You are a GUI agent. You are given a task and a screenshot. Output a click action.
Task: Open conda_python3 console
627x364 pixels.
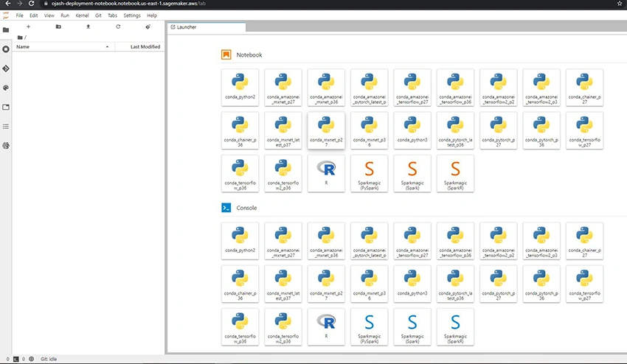pos(412,284)
